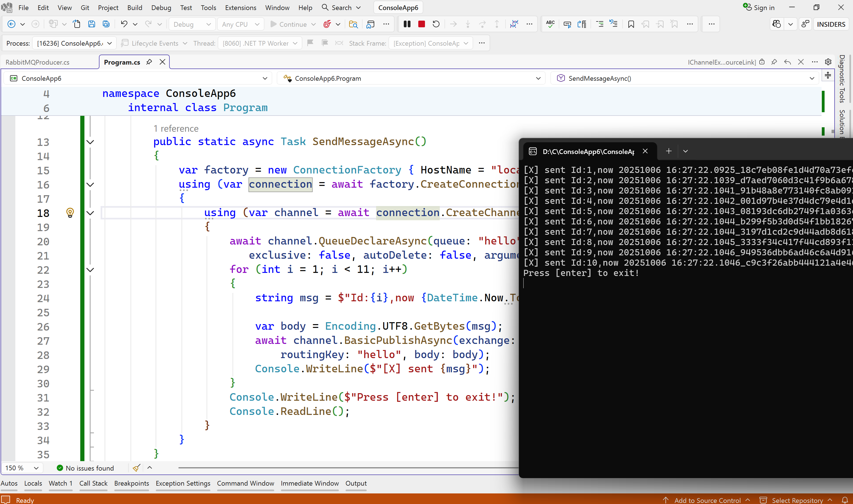Image resolution: width=853 pixels, height=504 pixels.
Task: Collapse the SendMessageAsync method region
Action: (90, 142)
